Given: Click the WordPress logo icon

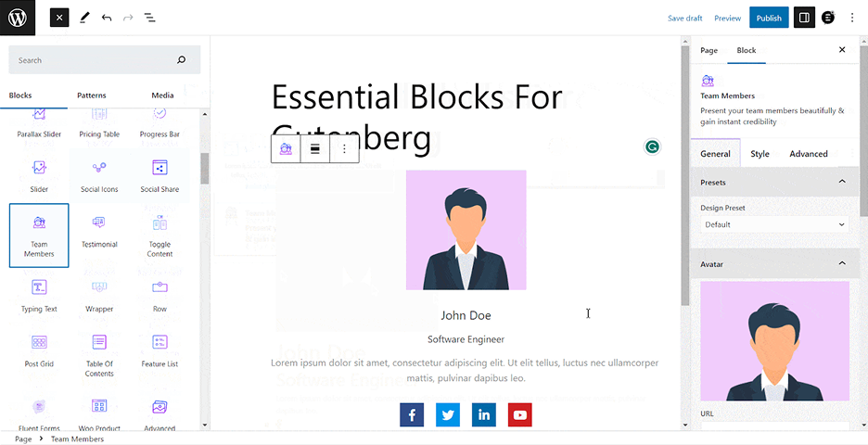Looking at the screenshot, I should click(x=18, y=18).
